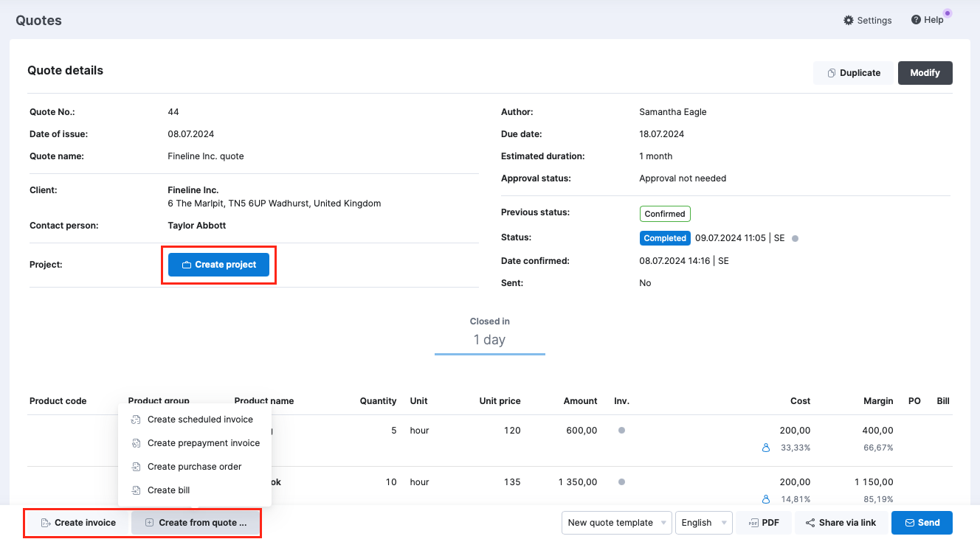
Task: Click the Create invoice button
Action: [77, 523]
